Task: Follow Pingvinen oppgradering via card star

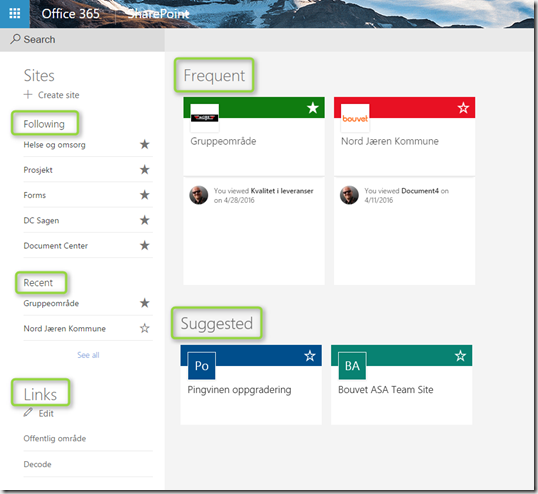Action: click(x=310, y=356)
